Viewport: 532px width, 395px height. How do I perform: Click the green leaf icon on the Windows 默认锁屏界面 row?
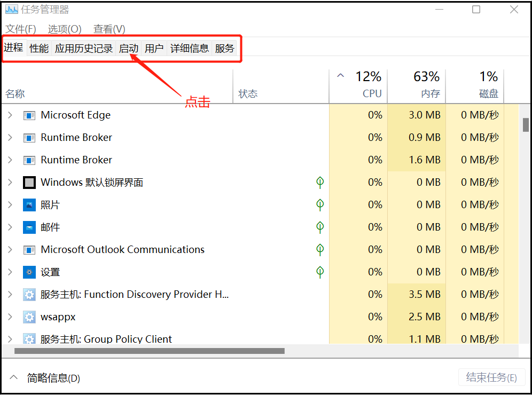coord(320,183)
